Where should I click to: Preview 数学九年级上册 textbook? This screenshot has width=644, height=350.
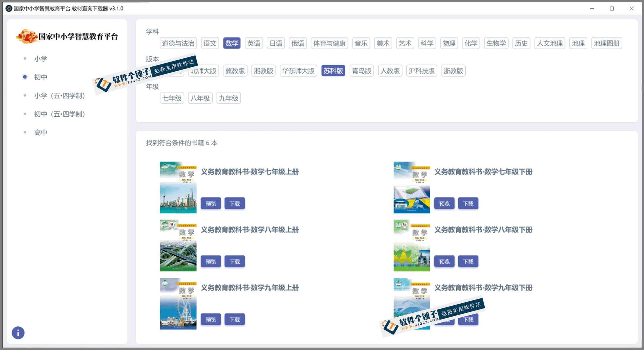point(211,320)
